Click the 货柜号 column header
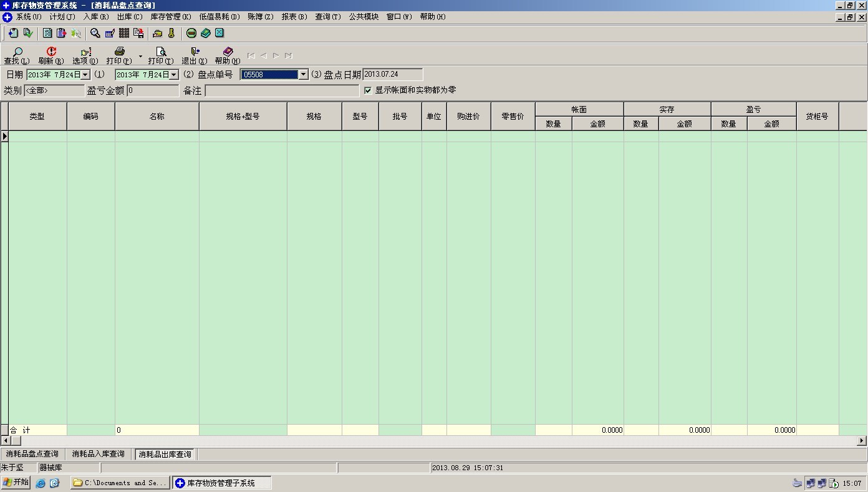 pyautogui.click(x=817, y=117)
